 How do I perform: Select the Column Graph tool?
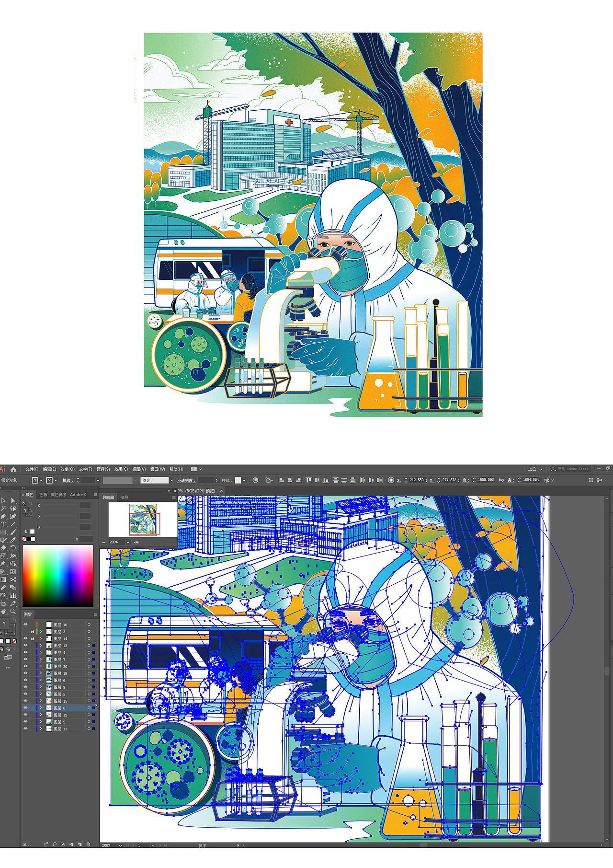[x=13, y=595]
